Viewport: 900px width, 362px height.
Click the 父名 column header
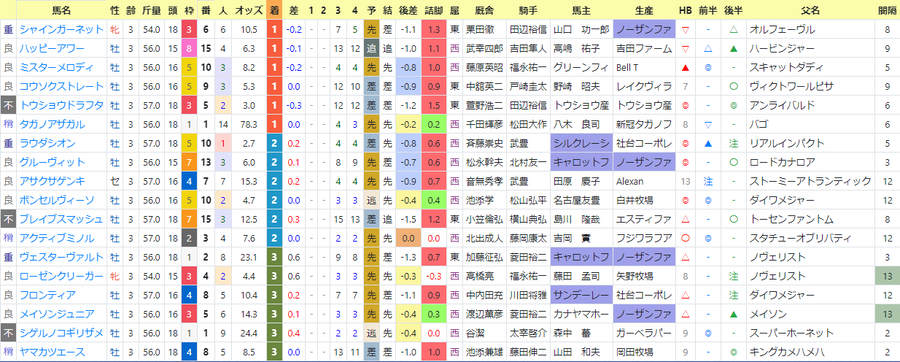pyautogui.click(x=811, y=10)
